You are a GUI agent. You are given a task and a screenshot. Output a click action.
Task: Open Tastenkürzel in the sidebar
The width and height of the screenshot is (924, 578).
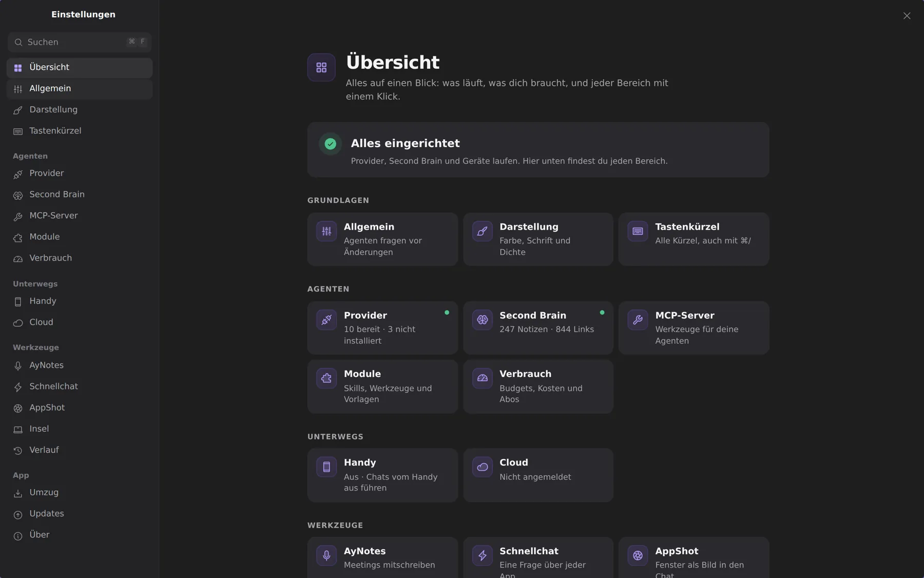coord(80,131)
